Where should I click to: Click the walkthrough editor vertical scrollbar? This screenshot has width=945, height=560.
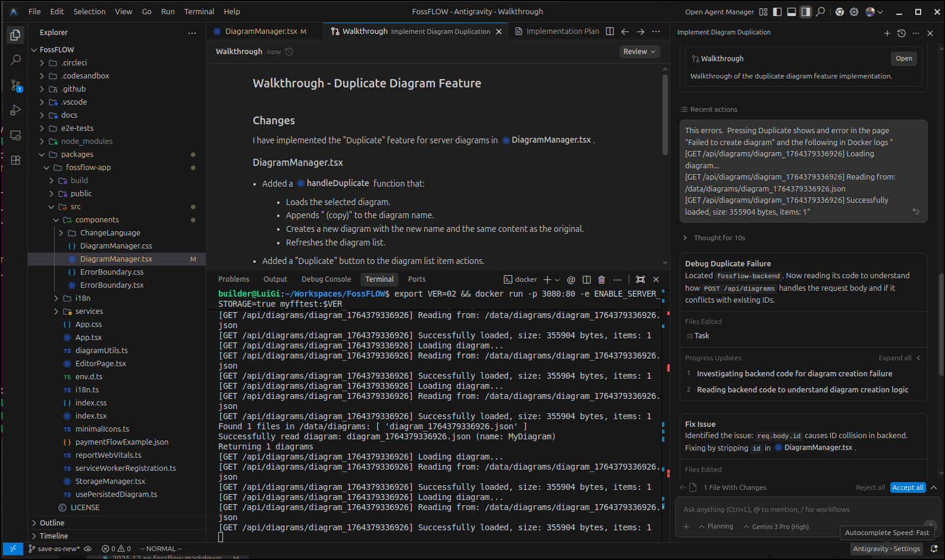coord(665,113)
